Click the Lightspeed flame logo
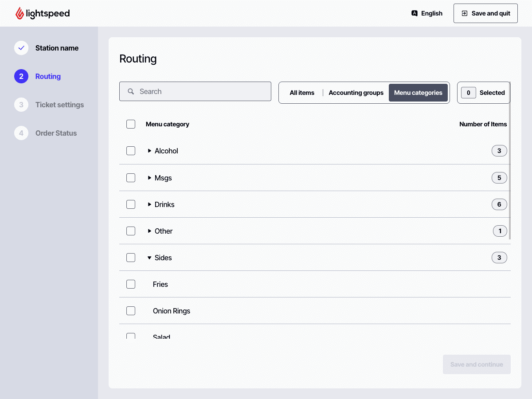Screen dimensions: 532x399 (20, 13)
